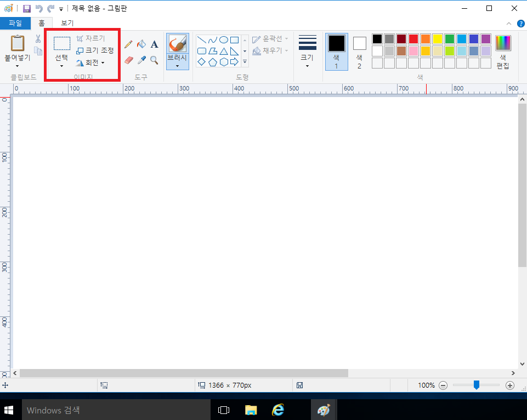Click the Save icon in title bar
This screenshot has height=420, width=527.
(26, 8)
